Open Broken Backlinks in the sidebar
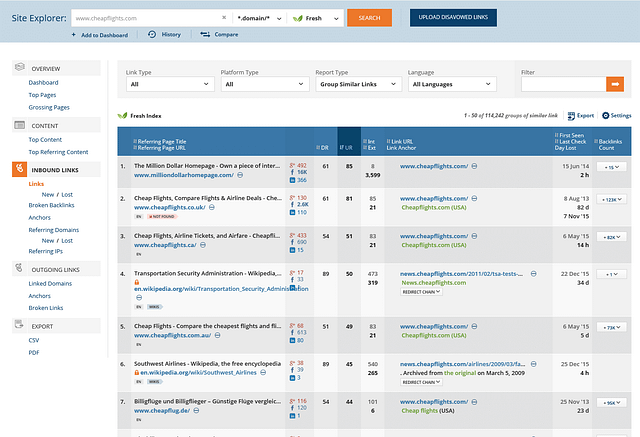 pyautogui.click(x=52, y=205)
